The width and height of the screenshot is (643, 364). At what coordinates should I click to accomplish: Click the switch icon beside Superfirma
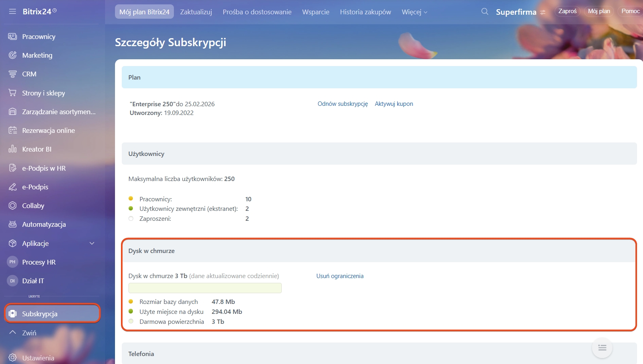point(543,12)
